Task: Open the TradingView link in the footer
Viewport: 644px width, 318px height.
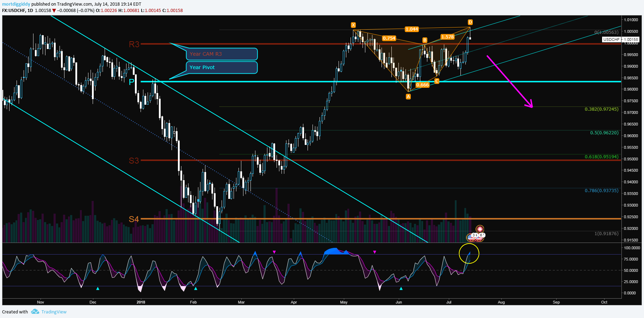Action: tap(54, 312)
